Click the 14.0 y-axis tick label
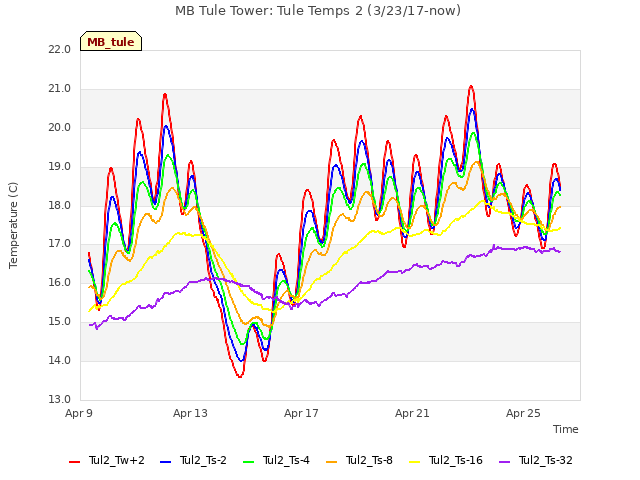Screen dimensions: 640x480 point(60,360)
